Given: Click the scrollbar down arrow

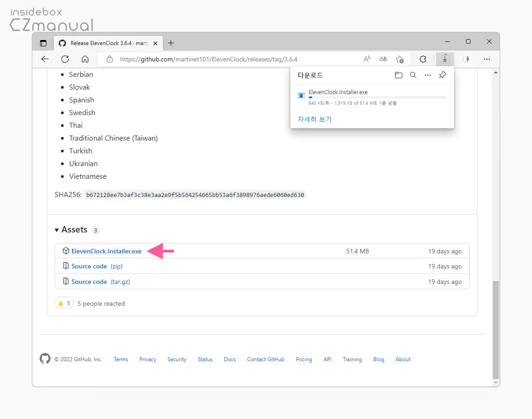Looking at the screenshot, I should tap(496, 383).
